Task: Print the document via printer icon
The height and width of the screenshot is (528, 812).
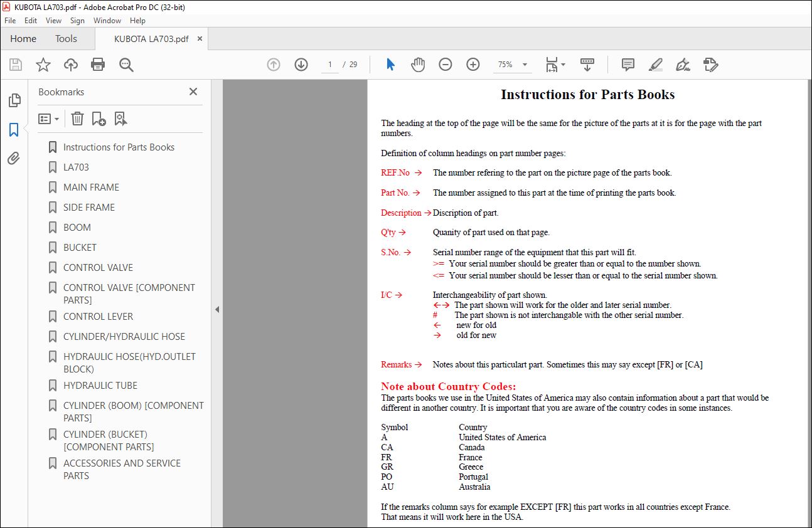Action: (98, 65)
